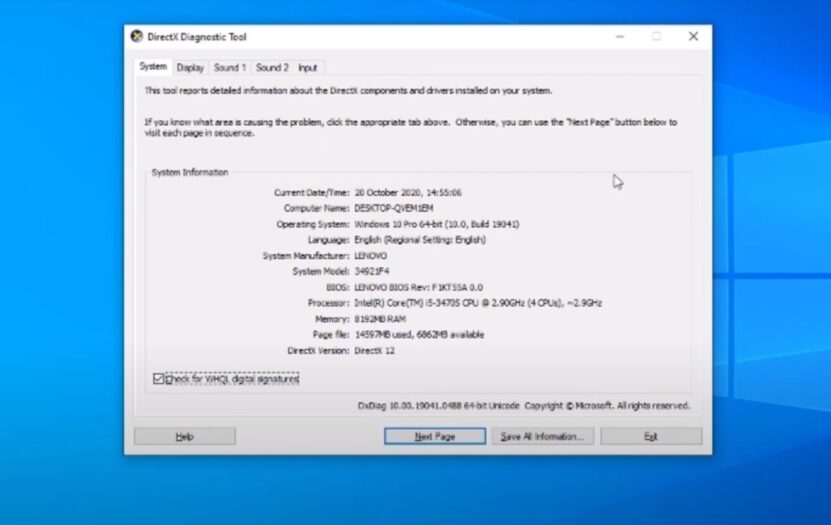Toggle Check for WHQL digital signatures
Screen dimensions: 831x525
[x=226, y=379]
